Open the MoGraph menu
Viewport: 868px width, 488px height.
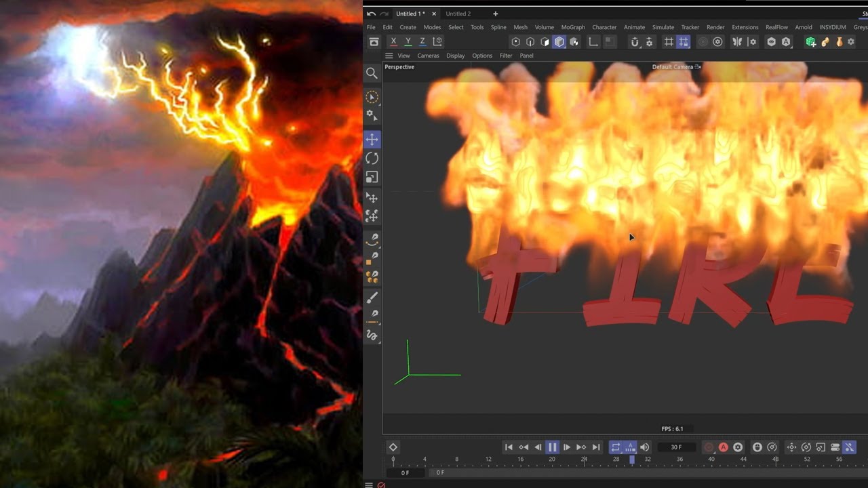[x=573, y=27]
